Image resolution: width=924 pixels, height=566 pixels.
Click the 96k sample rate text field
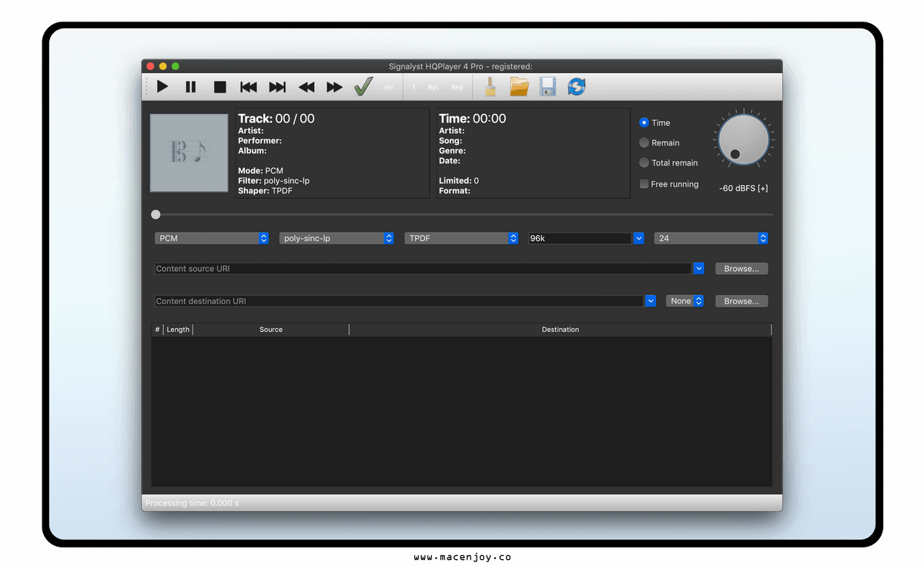point(581,239)
